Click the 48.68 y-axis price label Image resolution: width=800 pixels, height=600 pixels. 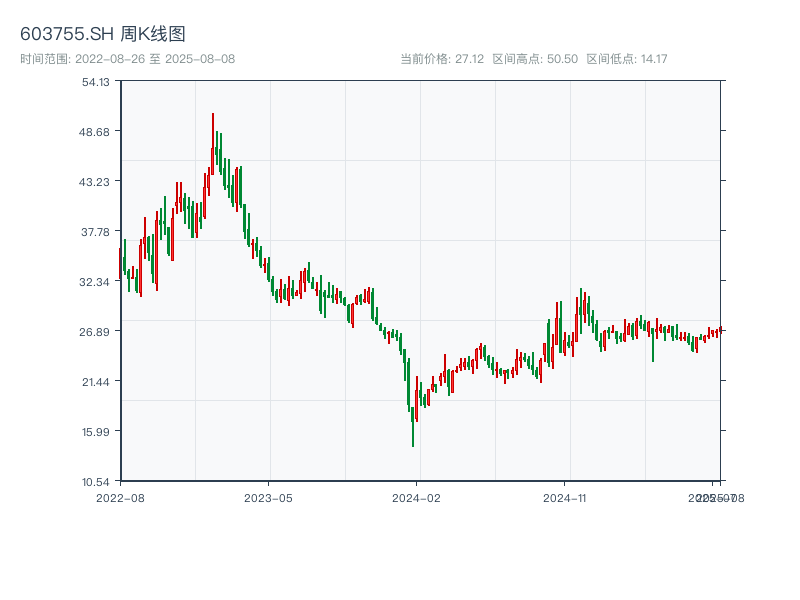point(96,132)
